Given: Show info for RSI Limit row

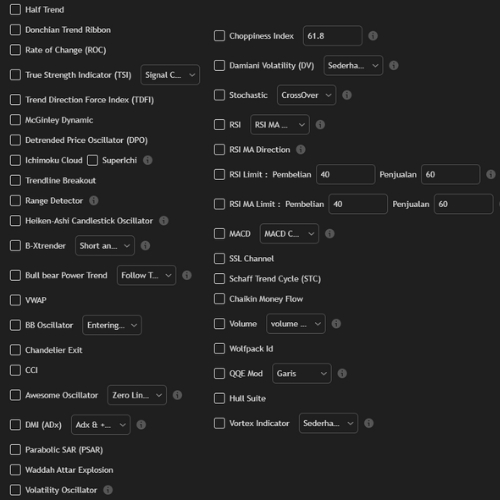Looking at the screenshot, I should point(490,174).
